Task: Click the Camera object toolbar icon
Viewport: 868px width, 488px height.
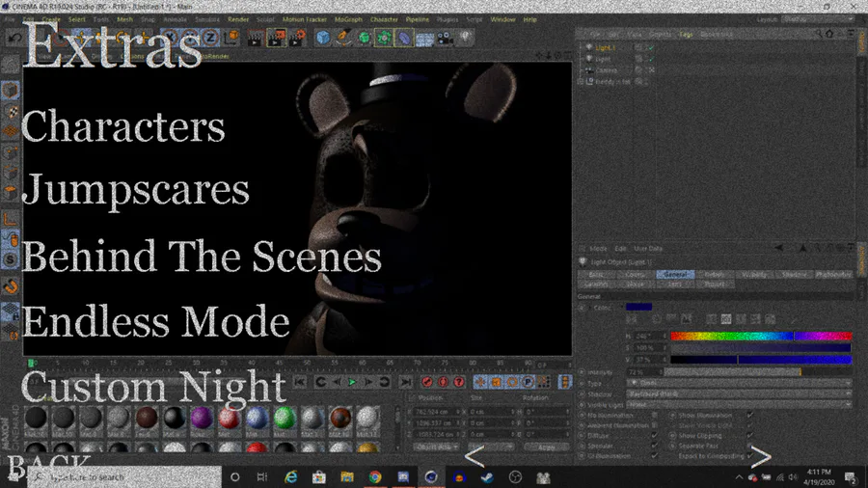Action: point(445,38)
